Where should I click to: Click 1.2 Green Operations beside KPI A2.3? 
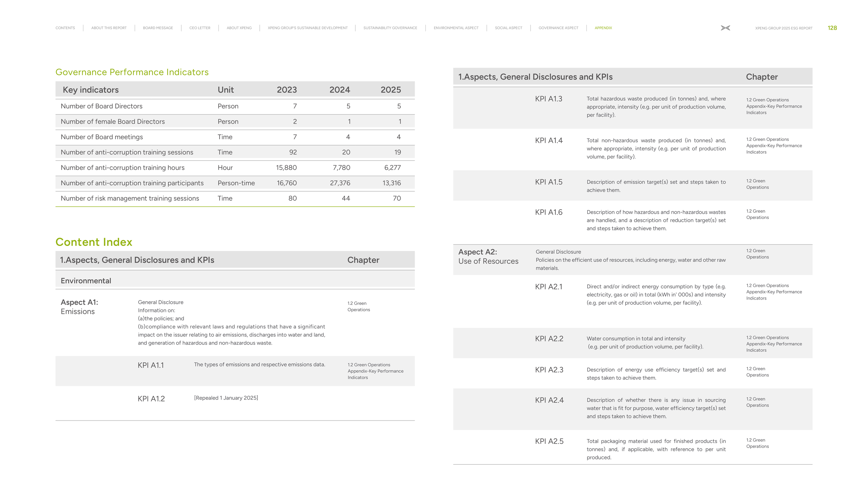757,372
